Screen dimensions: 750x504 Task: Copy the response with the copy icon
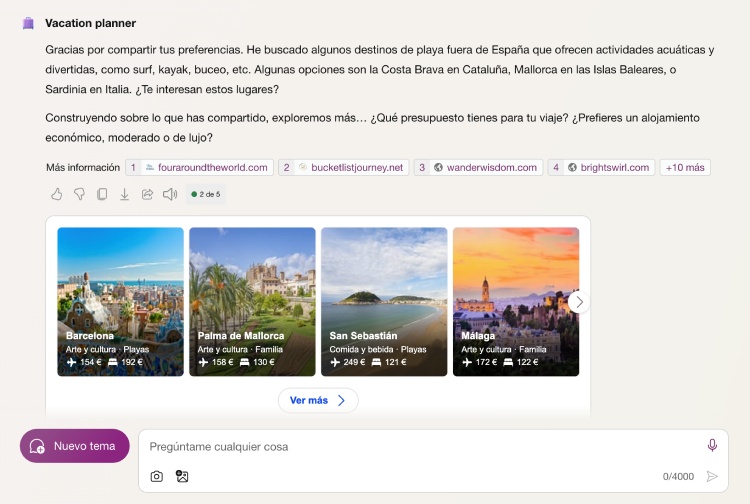[102, 194]
